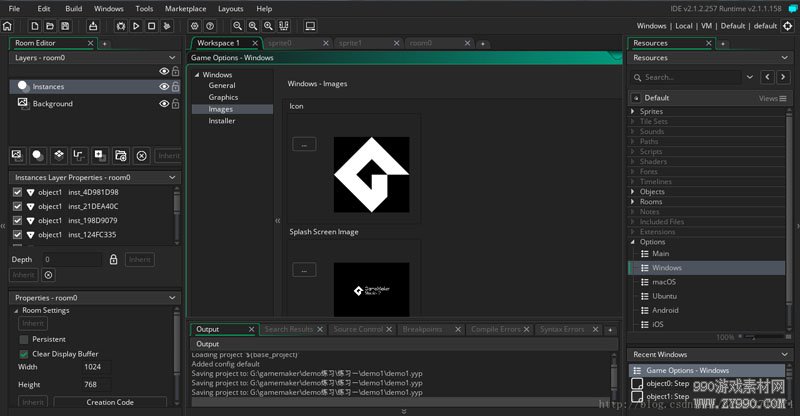Collapse the Room Settings section

[x=16, y=310]
